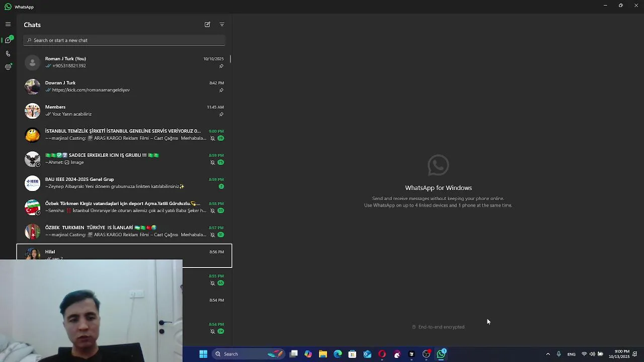Open the Members group chat
This screenshot has width=644, height=362.
click(124, 111)
